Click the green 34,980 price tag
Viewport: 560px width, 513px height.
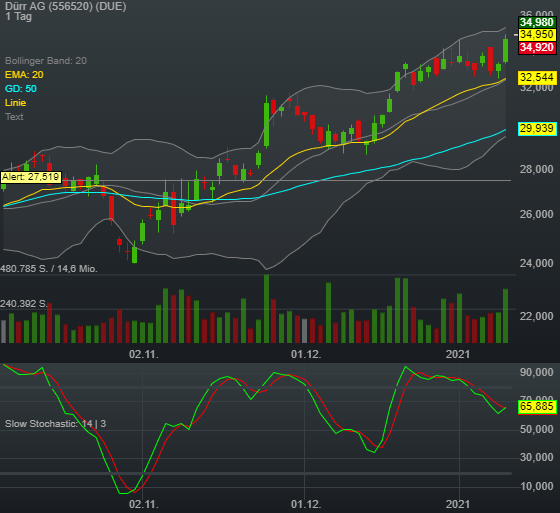click(537, 22)
